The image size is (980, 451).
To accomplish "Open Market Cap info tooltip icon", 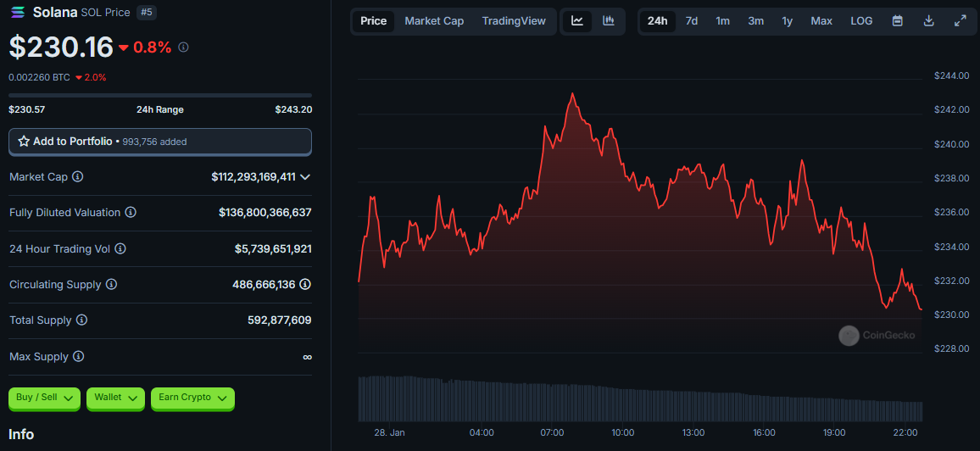I will pyautogui.click(x=77, y=177).
